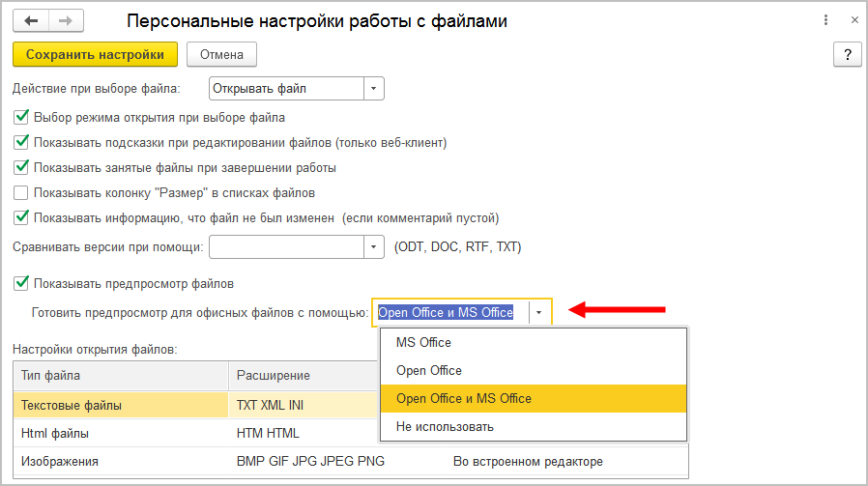The height and width of the screenshot is (486, 868).
Task: Toggle "Выбор режима открытия при выборе файла" checkbox
Action: 21,118
